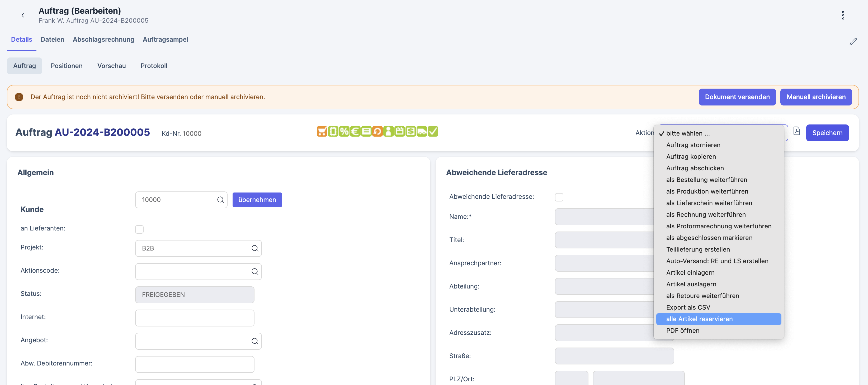Choose 'als Rechnung weiterführen' option
The width and height of the screenshot is (868, 385).
coord(706,214)
